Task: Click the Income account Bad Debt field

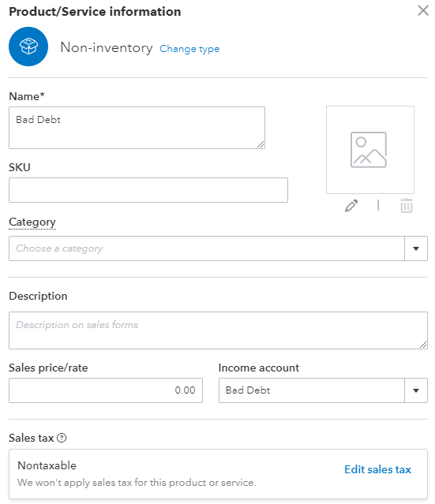Action: point(312,390)
